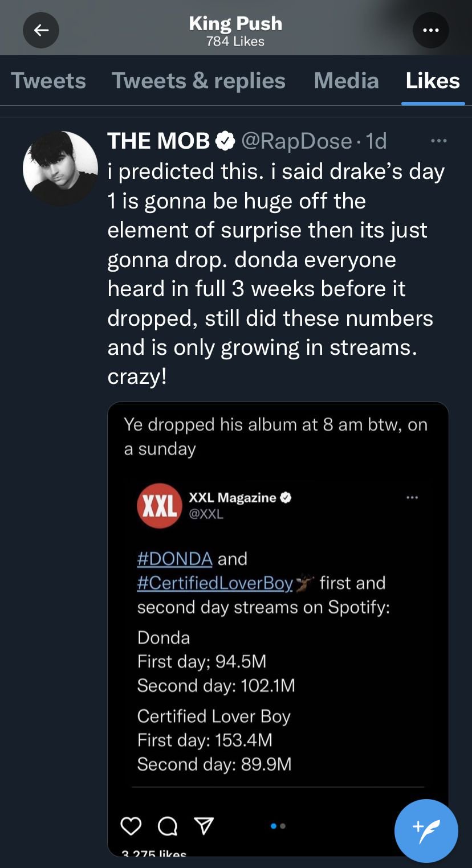The height and width of the screenshot is (868, 472).
Task: Tap the @RapDose handle
Action: point(296,141)
